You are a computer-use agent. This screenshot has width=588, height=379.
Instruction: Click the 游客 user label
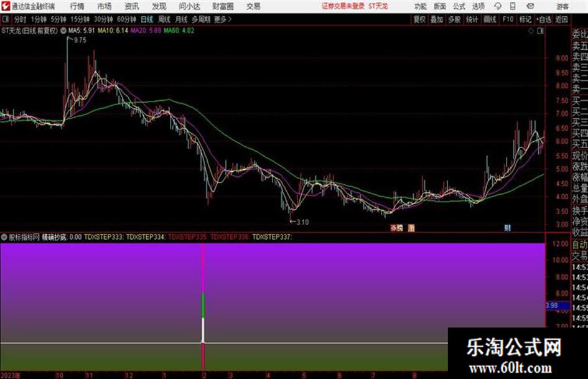562,7
